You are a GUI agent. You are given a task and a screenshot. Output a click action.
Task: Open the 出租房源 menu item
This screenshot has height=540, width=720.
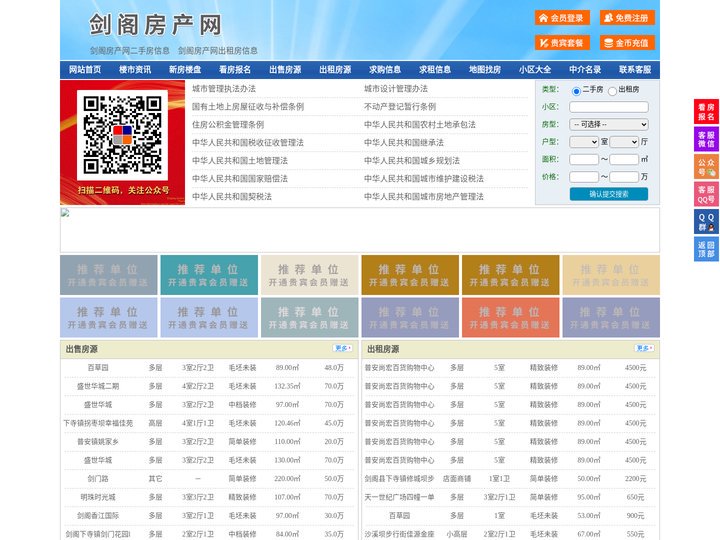point(335,70)
